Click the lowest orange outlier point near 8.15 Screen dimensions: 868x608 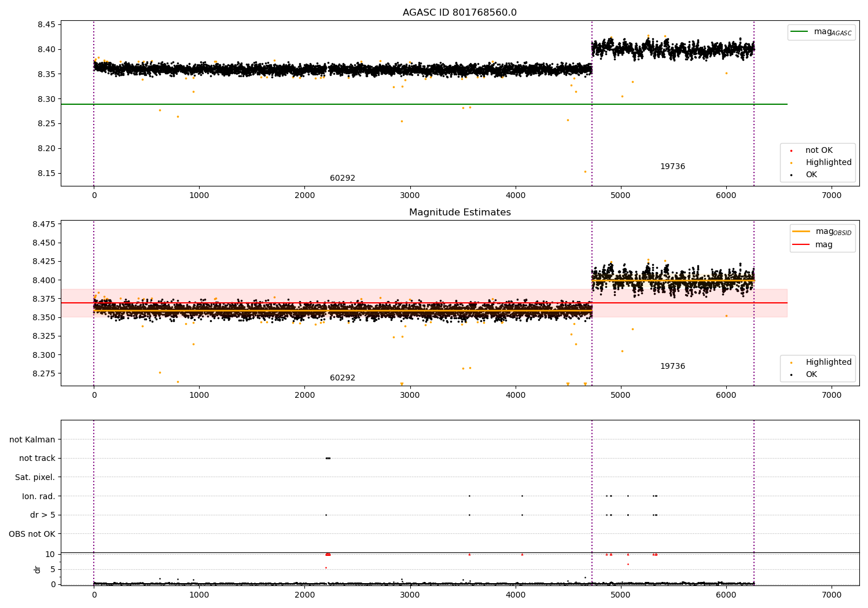coord(585,171)
